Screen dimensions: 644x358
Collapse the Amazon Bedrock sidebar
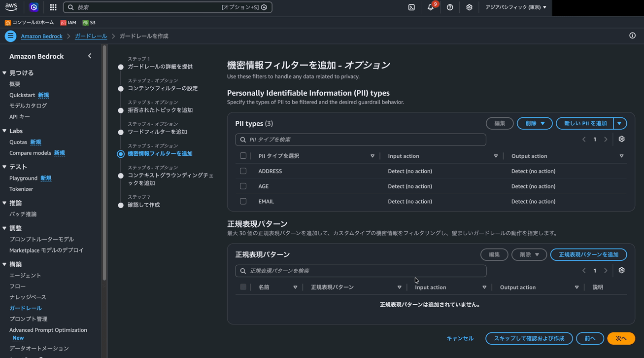pos(90,56)
